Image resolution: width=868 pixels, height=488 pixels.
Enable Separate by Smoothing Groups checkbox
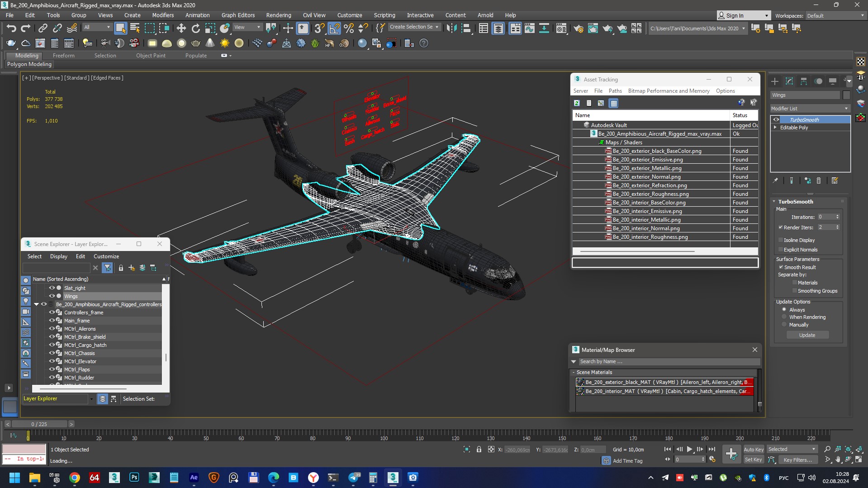coord(794,291)
